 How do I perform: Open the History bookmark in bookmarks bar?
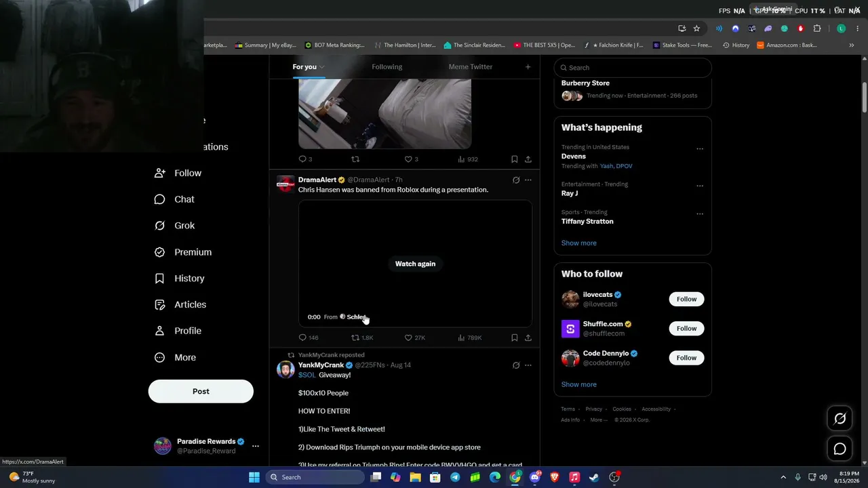736,45
